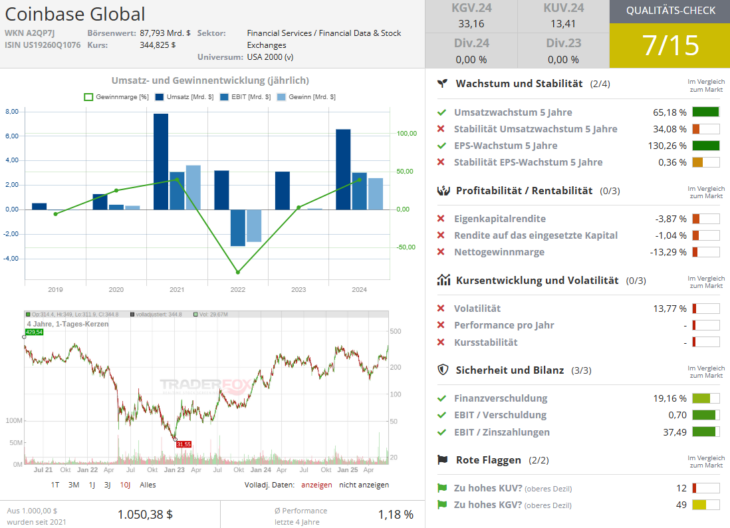Click the Börsenwert value 87,793 Mrd. $
Viewport: 730px width, 528px height.
click(165, 33)
